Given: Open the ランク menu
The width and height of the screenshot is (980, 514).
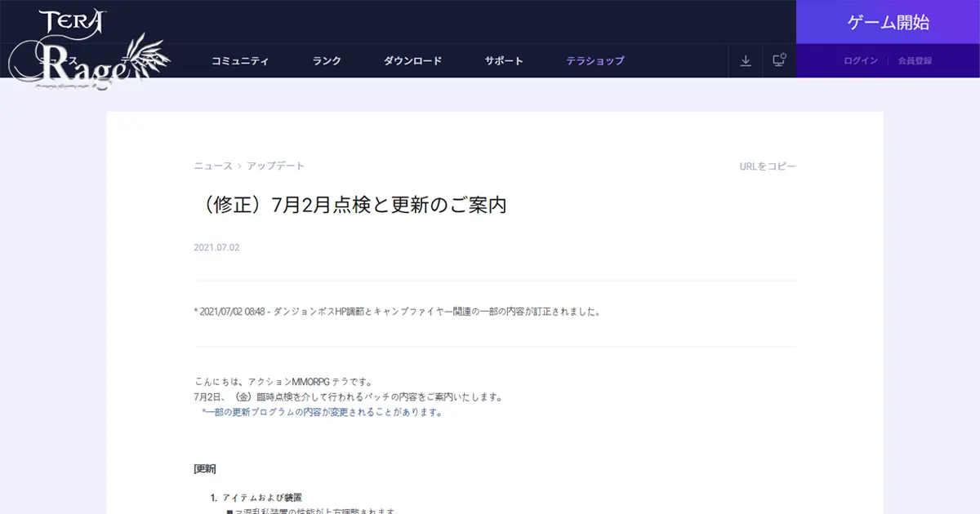Looking at the screenshot, I should tap(326, 60).
